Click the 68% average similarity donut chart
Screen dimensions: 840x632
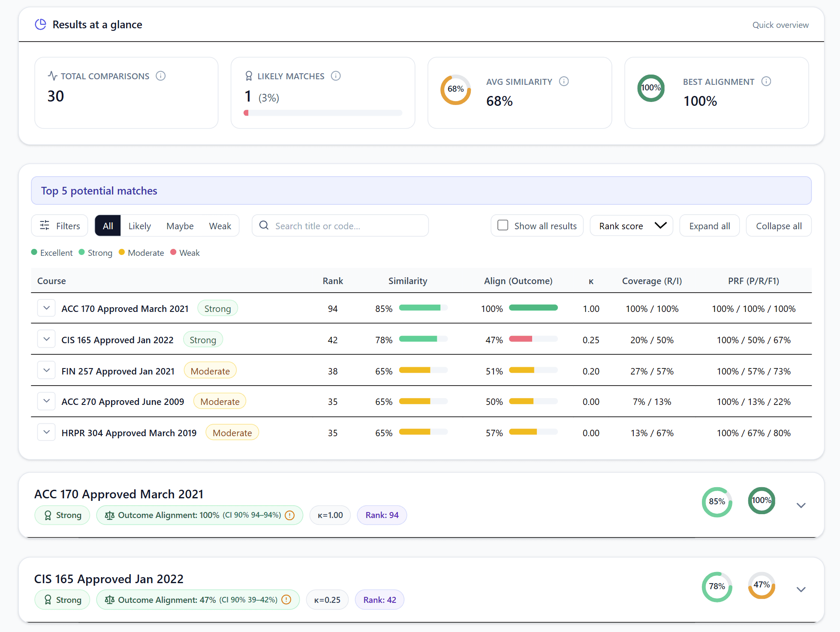tap(455, 90)
